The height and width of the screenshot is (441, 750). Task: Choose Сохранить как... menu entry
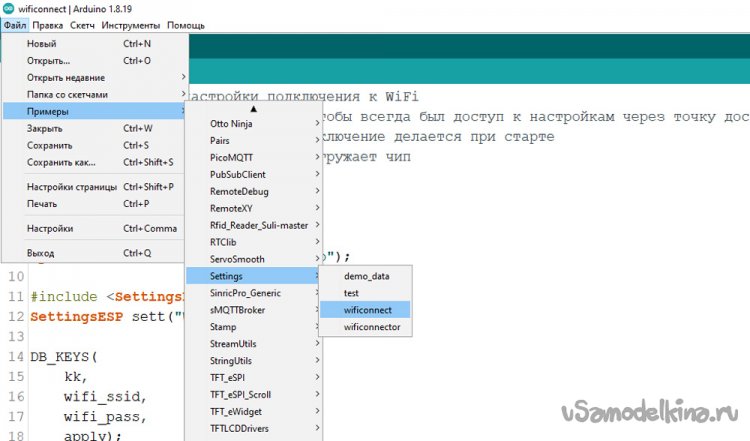coord(94,163)
